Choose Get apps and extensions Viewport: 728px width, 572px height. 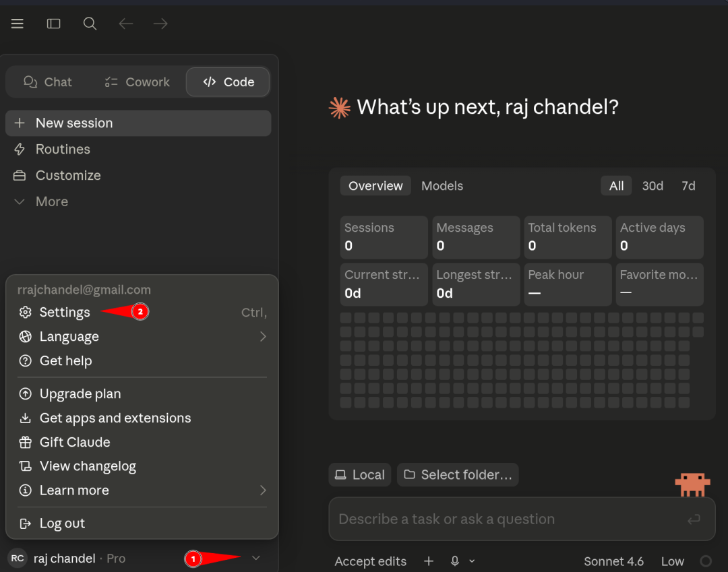(142, 418)
